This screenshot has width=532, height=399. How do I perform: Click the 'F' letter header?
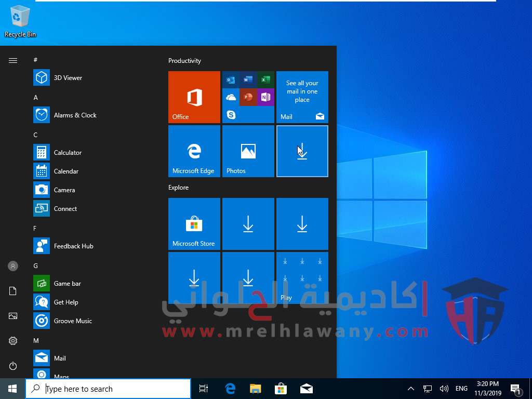(35, 229)
